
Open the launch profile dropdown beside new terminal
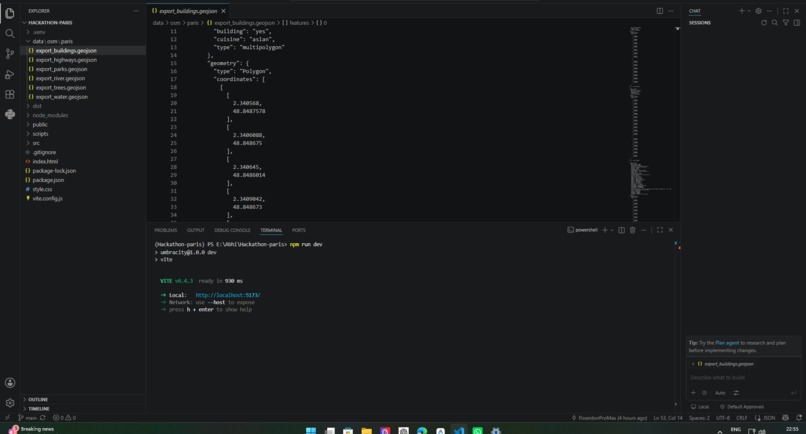click(612, 230)
